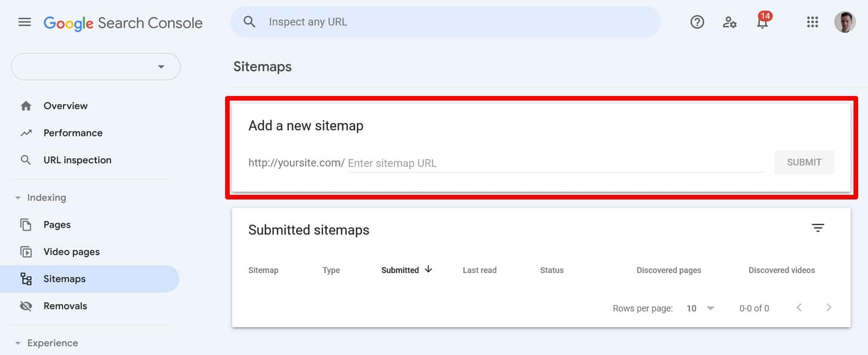868x355 pixels.
Task: Open your profile avatar
Action: [846, 22]
